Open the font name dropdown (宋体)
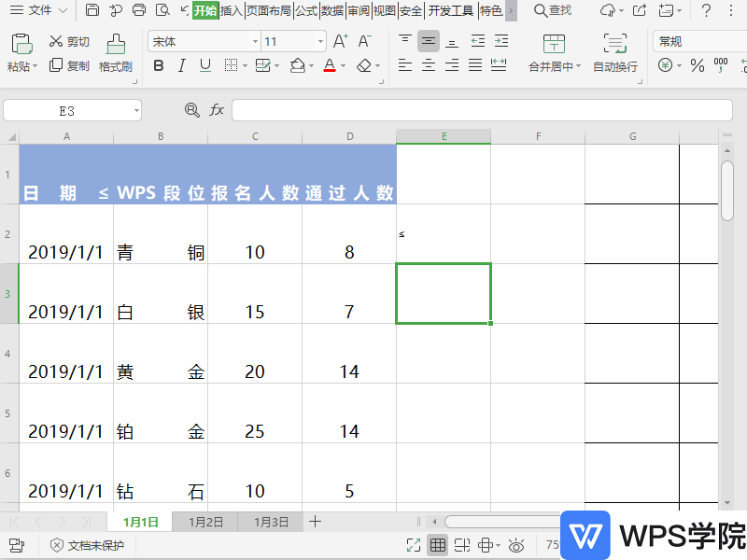Image resolution: width=747 pixels, height=560 pixels. [x=255, y=42]
